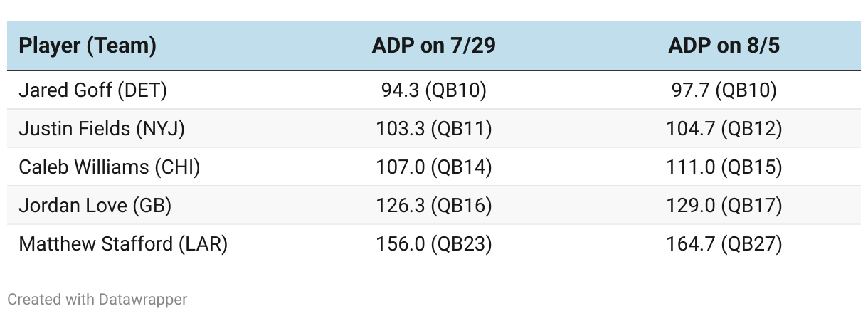Select the Jared Goff (DET) cell
868x316 pixels.
[92, 90]
